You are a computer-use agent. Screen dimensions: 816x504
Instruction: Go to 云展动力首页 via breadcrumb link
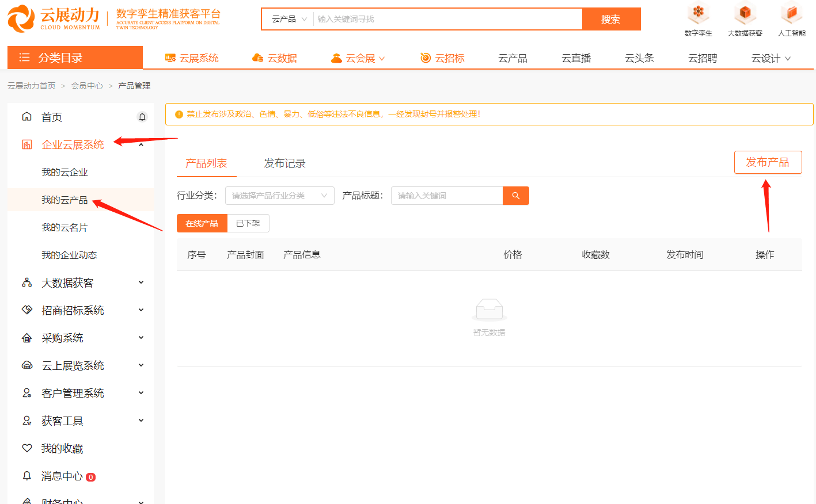point(31,85)
